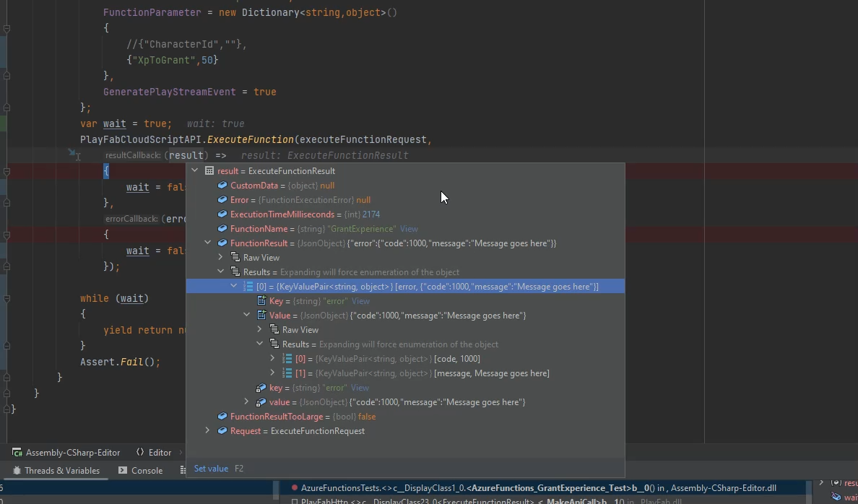
Task: Click the property icon beside FunctionName
Action: 222,229
